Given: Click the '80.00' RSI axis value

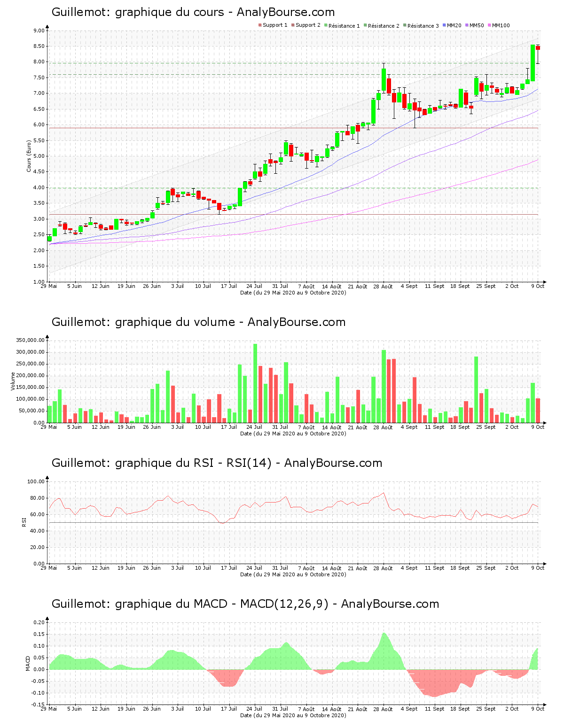Looking at the screenshot, I should (37, 498).
